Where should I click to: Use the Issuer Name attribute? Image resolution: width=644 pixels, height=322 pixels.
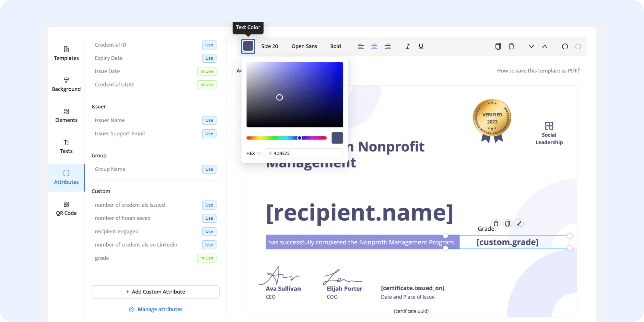tap(209, 120)
